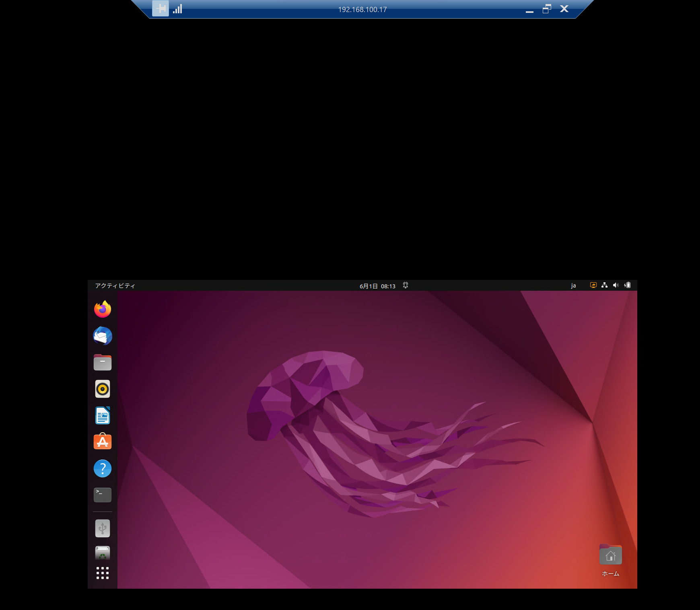This screenshot has width=700, height=610.
Task: Launch Rhythmbox music player
Action: [x=103, y=389]
